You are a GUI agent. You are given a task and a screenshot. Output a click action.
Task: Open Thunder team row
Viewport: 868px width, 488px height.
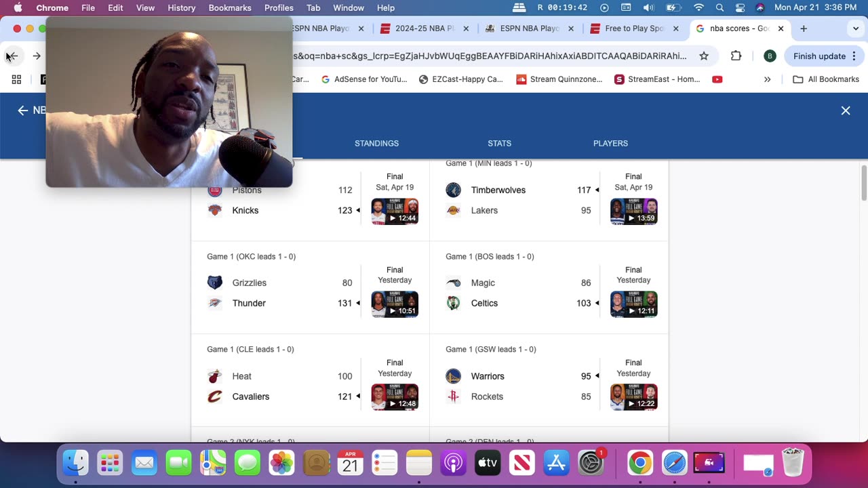click(x=283, y=303)
